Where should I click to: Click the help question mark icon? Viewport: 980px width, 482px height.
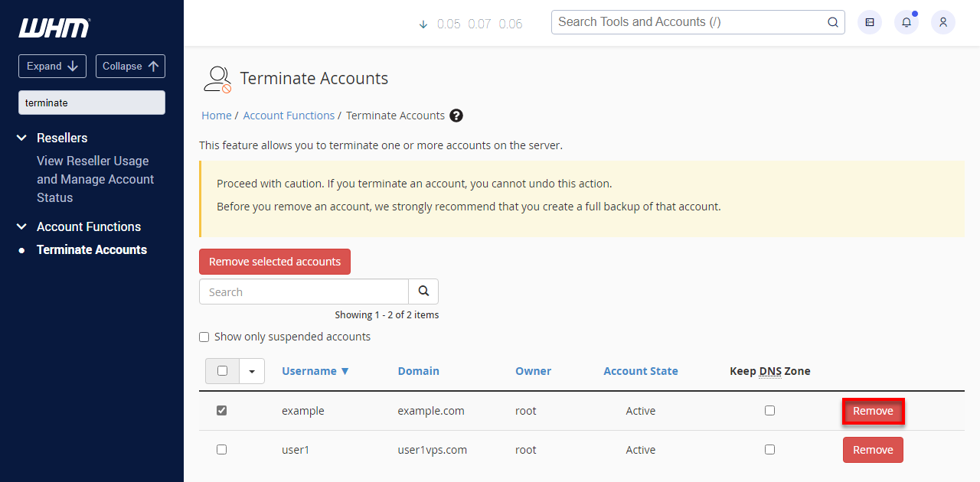[x=456, y=115]
